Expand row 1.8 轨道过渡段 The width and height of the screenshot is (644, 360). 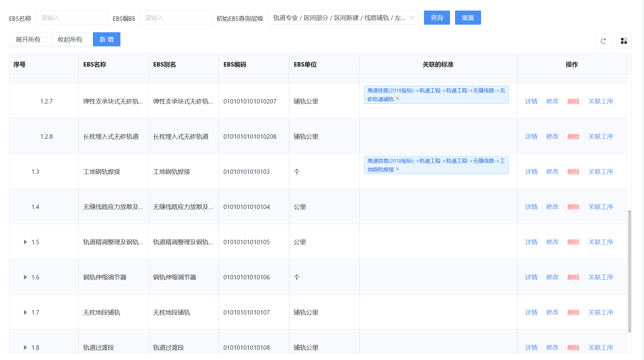tap(25, 348)
